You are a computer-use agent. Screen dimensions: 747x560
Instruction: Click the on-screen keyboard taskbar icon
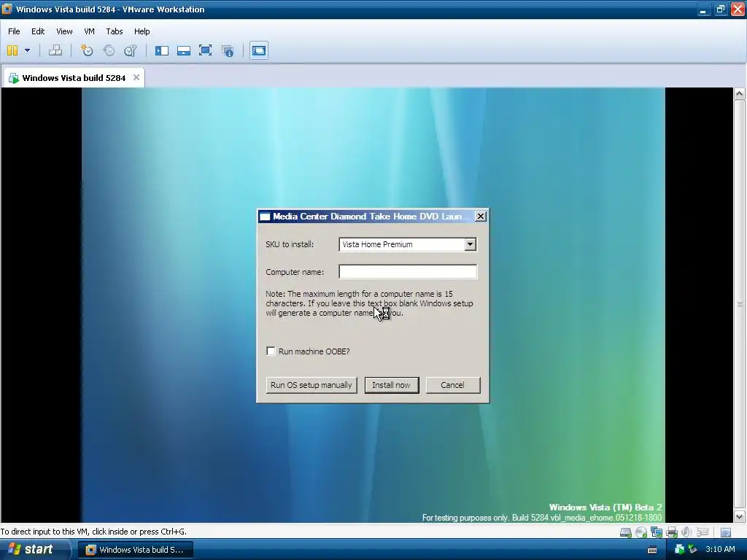652,550
